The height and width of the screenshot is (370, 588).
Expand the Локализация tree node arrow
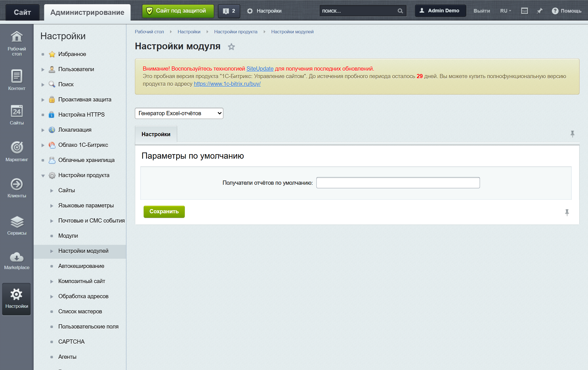tap(43, 130)
